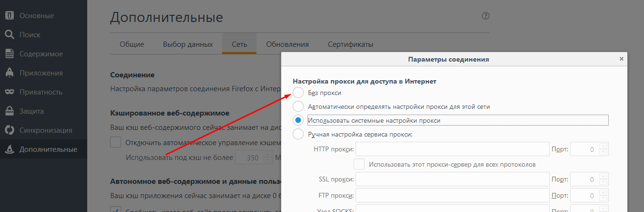Open the Выбор данных tab
This screenshot has height=212, width=644.
click(x=188, y=44)
